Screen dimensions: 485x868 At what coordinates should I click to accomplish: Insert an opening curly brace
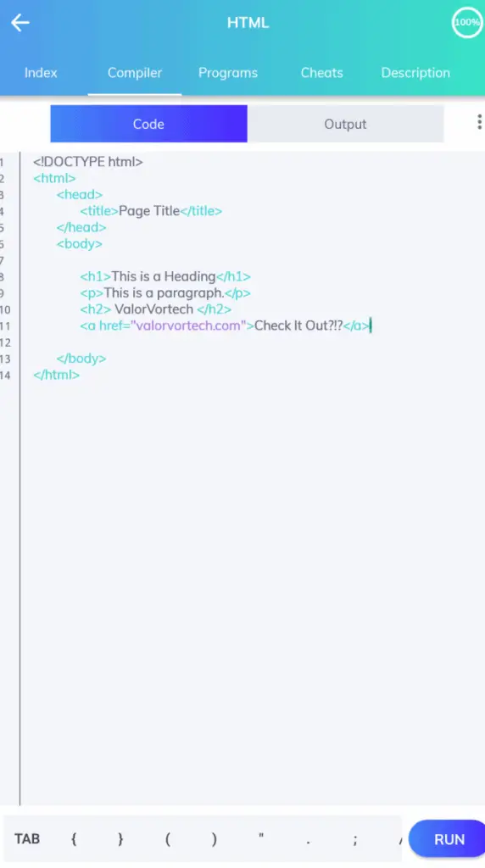pyautogui.click(x=74, y=839)
